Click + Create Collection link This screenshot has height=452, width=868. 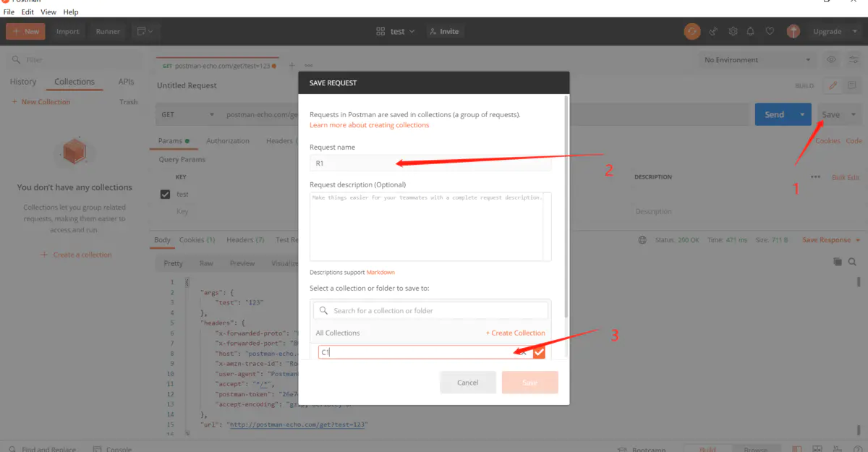(x=516, y=333)
